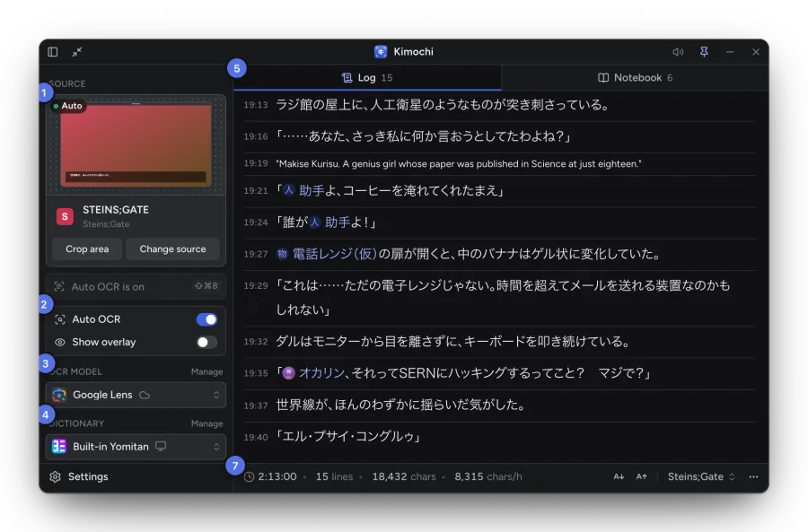Screen dimensions: 808x532
Task: Open the Google Lens OCR model dropdown
Action: [x=136, y=395]
